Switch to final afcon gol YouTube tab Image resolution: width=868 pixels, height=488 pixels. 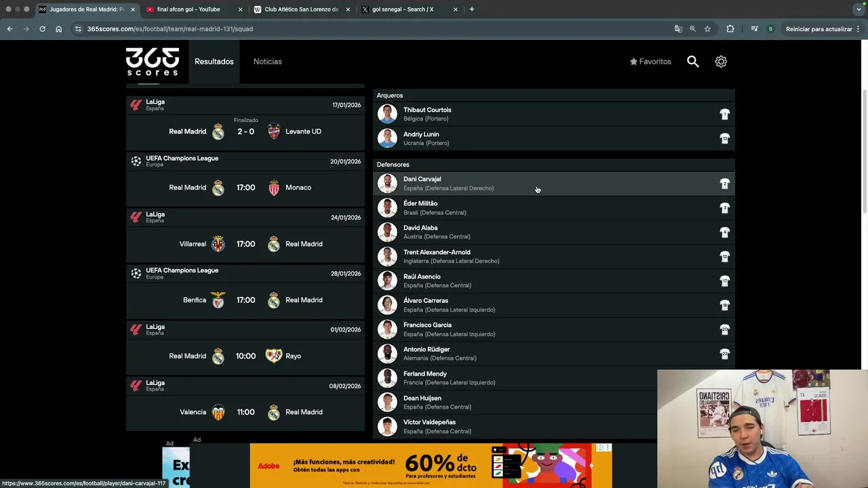[194, 9]
